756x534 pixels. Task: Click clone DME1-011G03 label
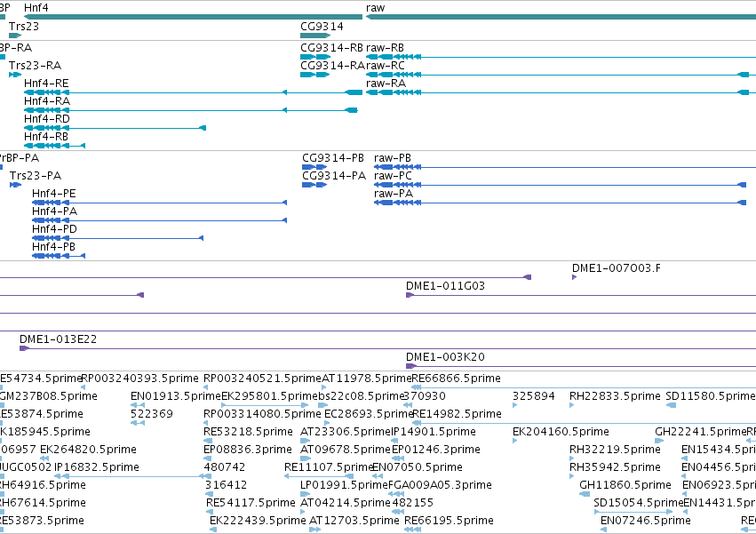[x=445, y=286]
